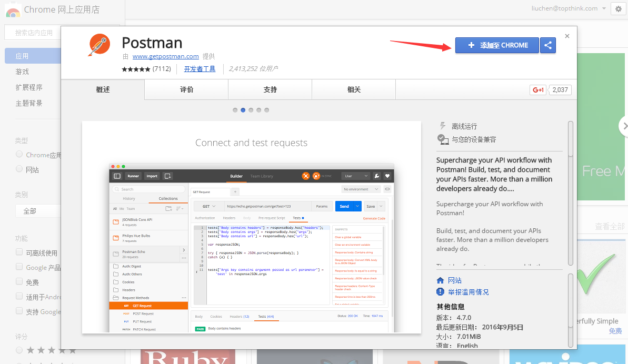Screen dimensions: 628x364
Task: Select 游戏 in the sidebar
Action: (x=23, y=72)
